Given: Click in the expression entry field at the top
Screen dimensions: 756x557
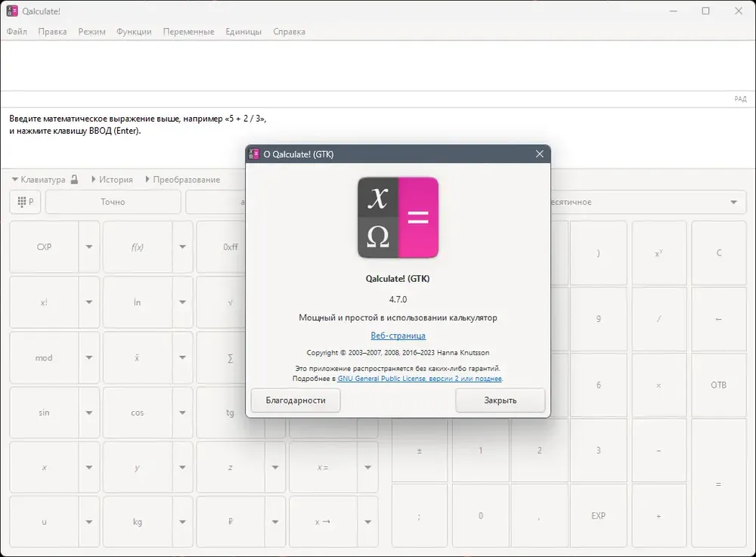Looking at the screenshot, I should pyautogui.click(x=378, y=66).
